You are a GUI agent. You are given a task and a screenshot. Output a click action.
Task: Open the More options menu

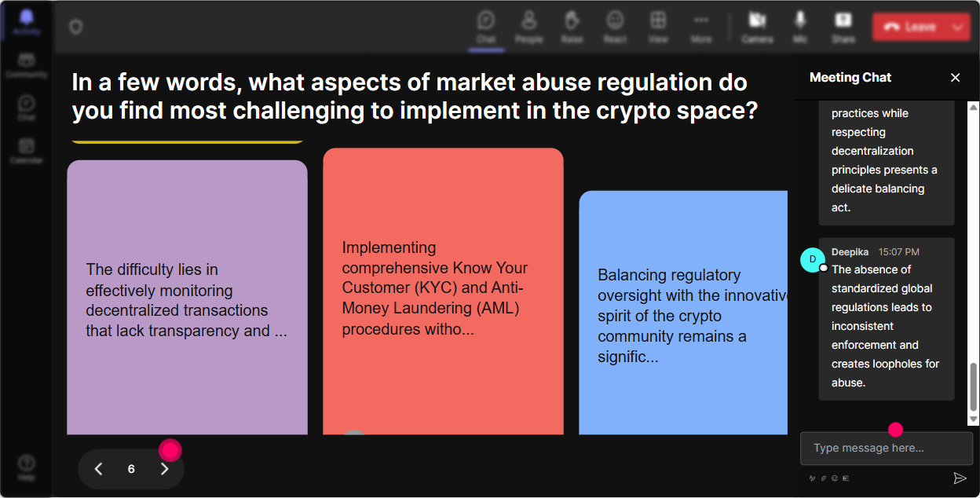701,27
